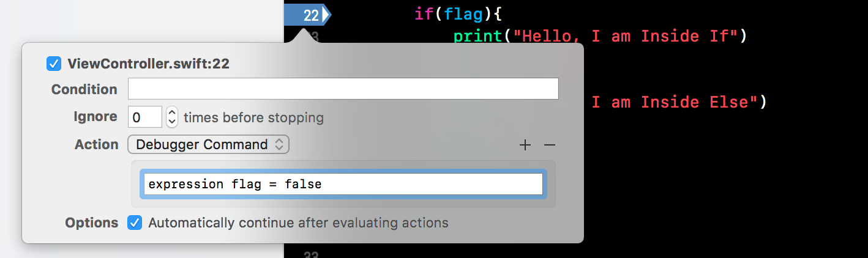Screen dimensions: 868x258
Task: Click the 'Condition' label in the popover
Action: [84, 89]
